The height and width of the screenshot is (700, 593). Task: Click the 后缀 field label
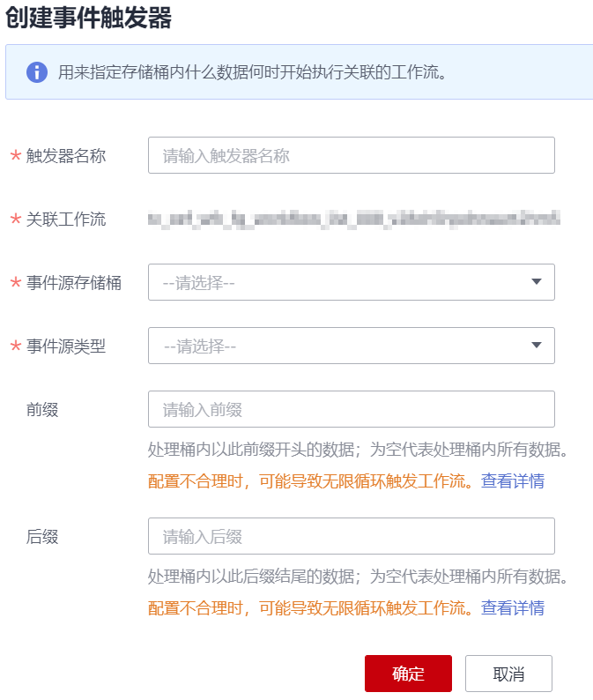(42, 536)
